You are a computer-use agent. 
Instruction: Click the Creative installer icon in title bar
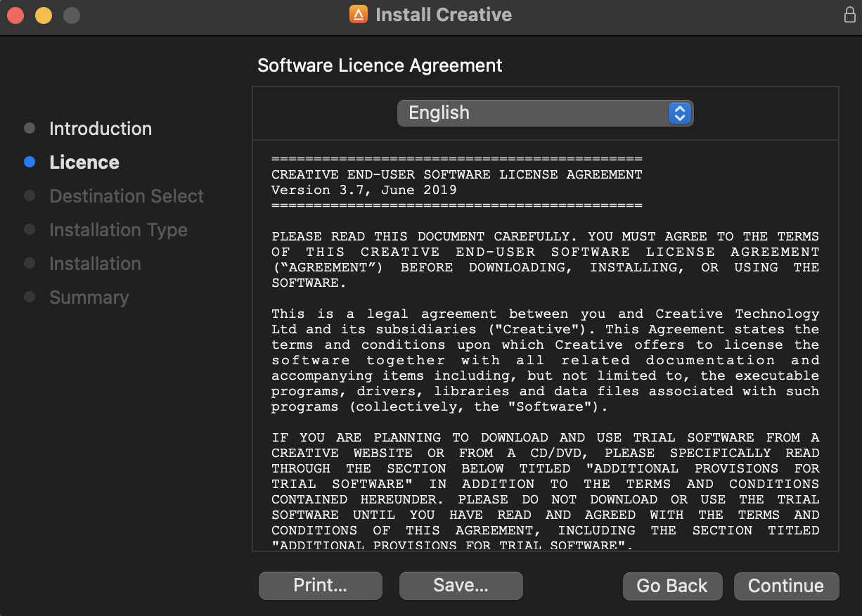tap(359, 15)
